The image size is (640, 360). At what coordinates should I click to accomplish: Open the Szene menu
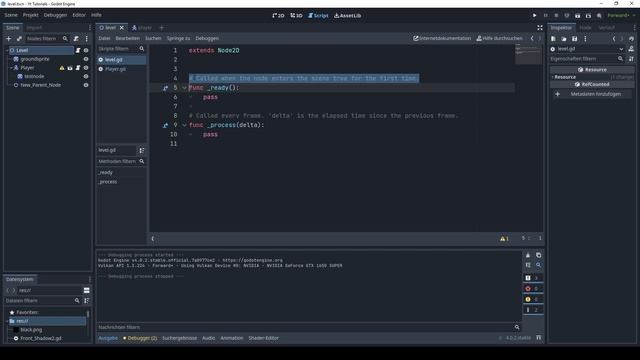(x=11, y=15)
